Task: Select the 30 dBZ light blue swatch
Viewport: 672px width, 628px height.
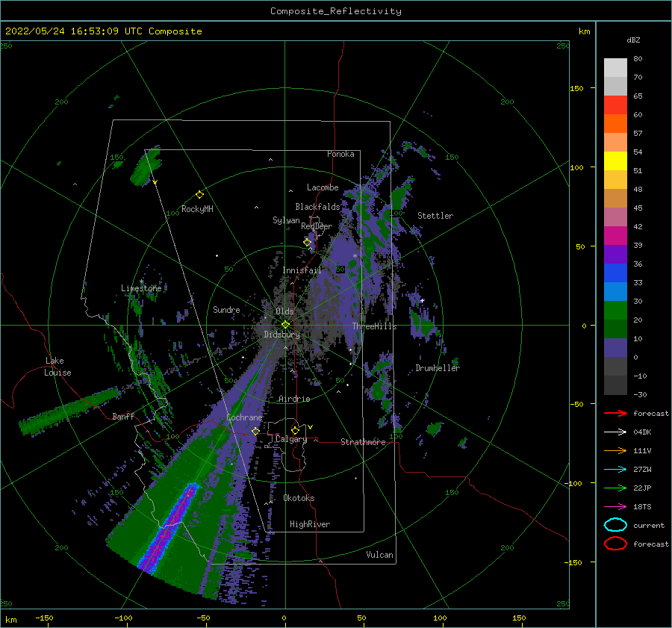Action: 615,291
